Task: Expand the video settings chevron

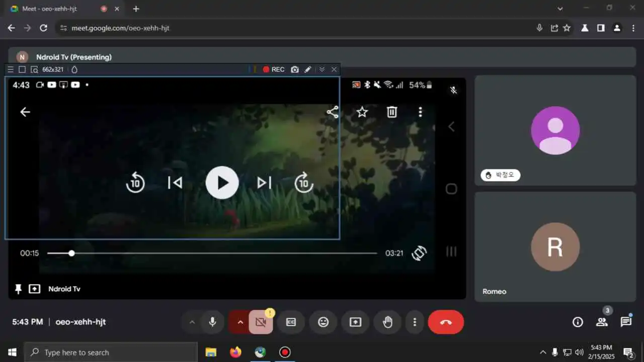Action: pyautogui.click(x=240, y=322)
